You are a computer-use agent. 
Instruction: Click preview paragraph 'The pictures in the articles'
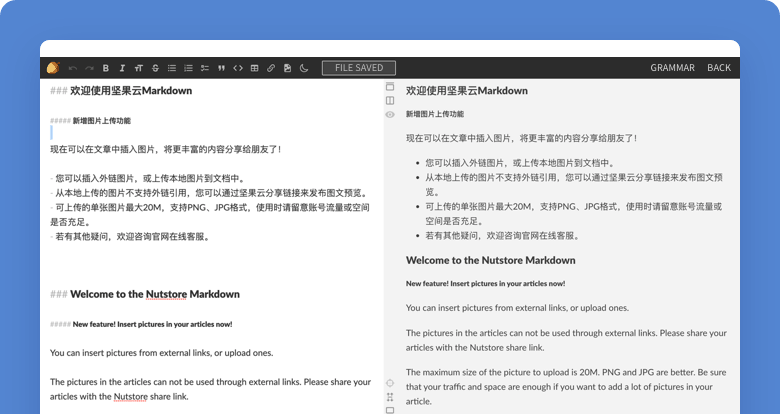coord(566,340)
